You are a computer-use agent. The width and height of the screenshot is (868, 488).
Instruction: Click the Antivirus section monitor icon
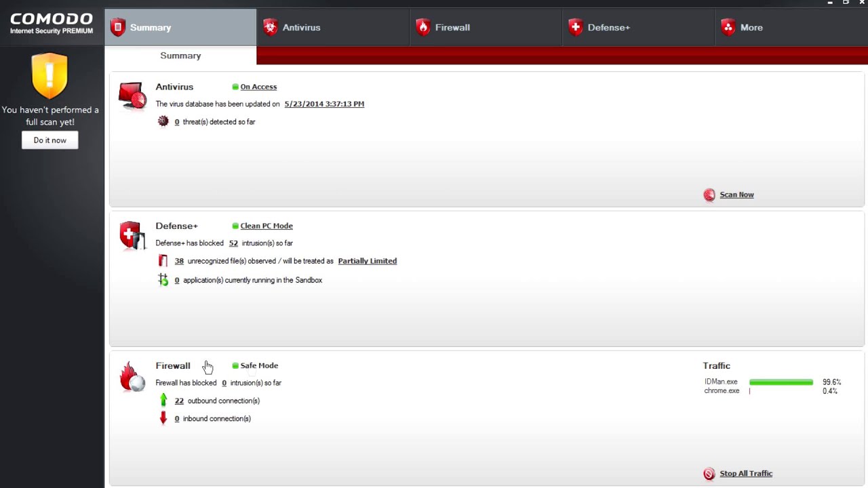(x=132, y=96)
